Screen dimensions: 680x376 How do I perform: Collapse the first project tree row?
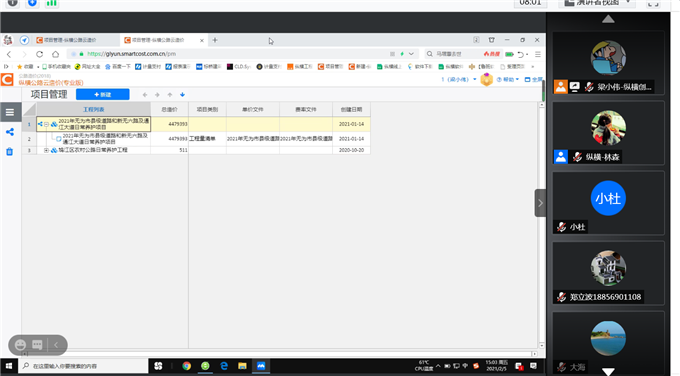coord(46,124)
